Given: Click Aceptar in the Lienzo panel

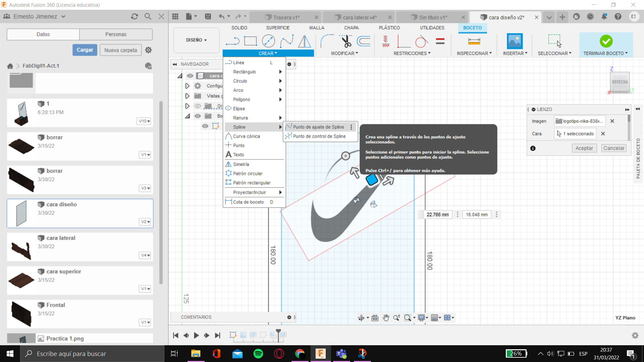Looking at the screenshot, I should tap(584, 148).
